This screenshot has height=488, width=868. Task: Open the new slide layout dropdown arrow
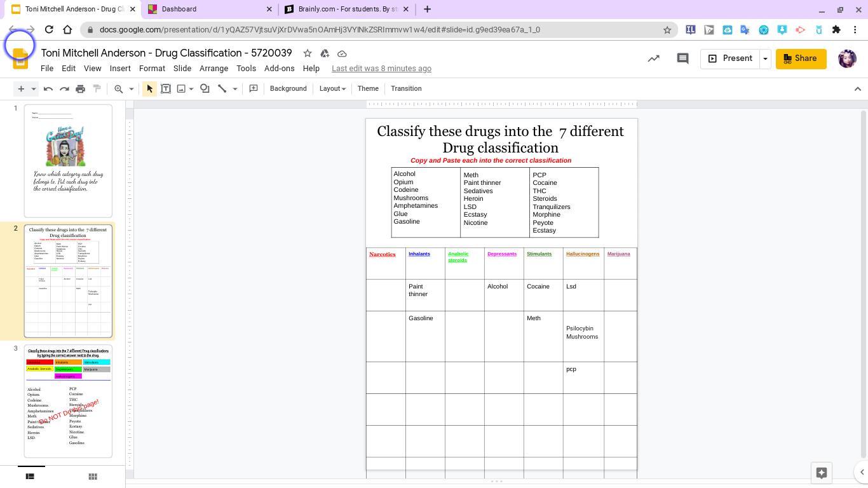[x=34, y=89]
